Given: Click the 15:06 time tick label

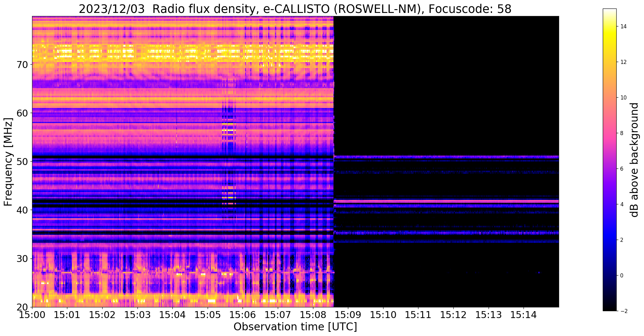Looking at the screenshot, I should tap(243, 315).
